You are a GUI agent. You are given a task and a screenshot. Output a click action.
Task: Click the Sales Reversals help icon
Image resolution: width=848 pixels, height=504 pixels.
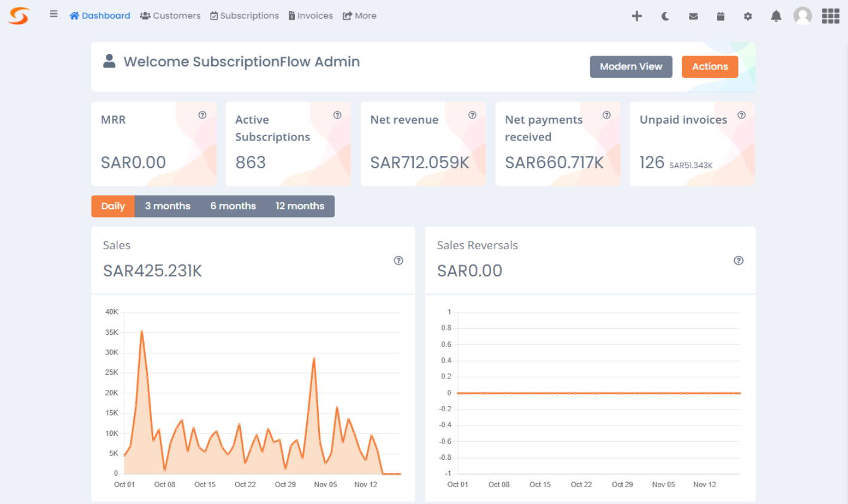point(739,261)
